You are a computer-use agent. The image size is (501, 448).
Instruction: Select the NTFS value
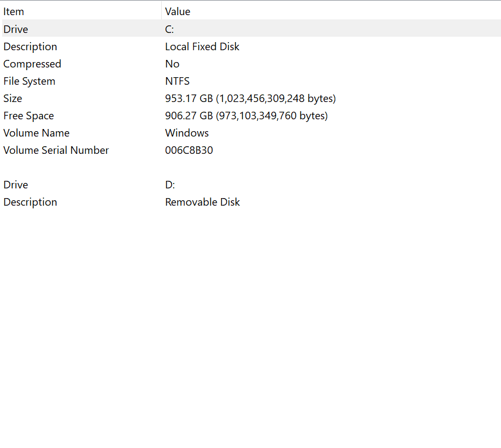(x=177, y=81)
